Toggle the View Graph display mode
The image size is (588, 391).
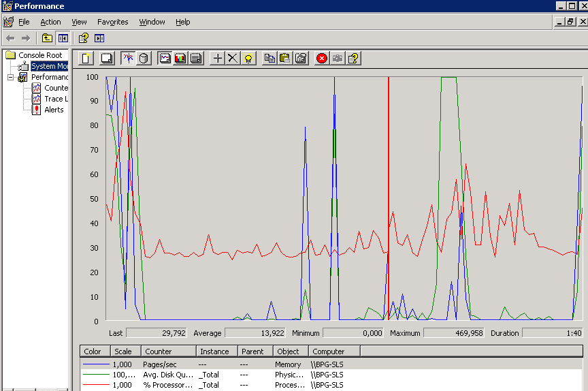tap(165, 59)
